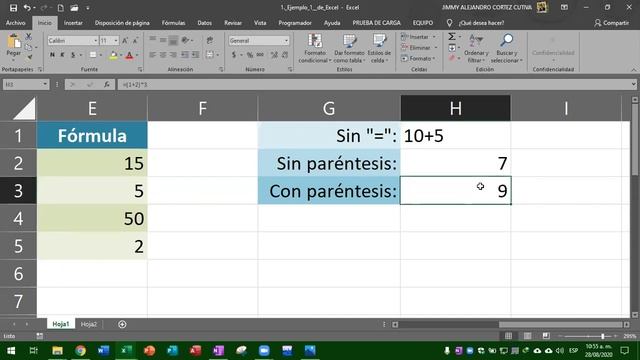Undo the last action

[x=27, y=8]
